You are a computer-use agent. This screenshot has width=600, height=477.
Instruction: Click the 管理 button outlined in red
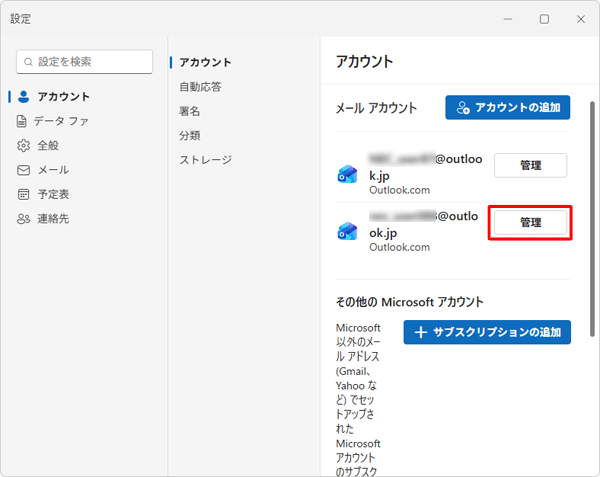coord(530,223)
